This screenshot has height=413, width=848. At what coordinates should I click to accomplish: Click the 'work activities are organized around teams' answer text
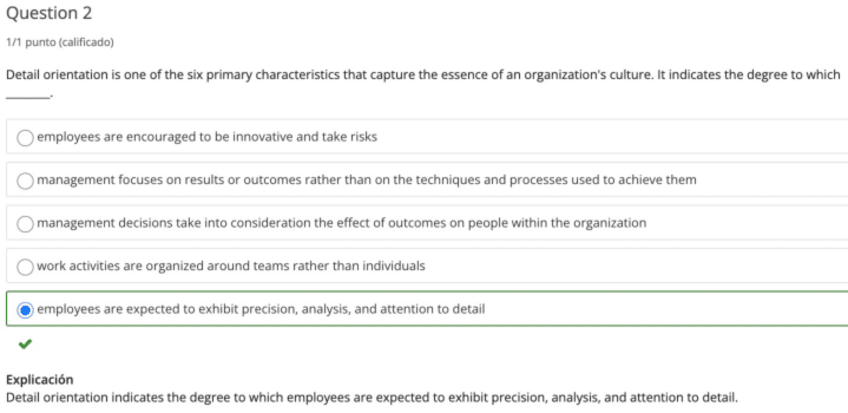click(231, 266)
